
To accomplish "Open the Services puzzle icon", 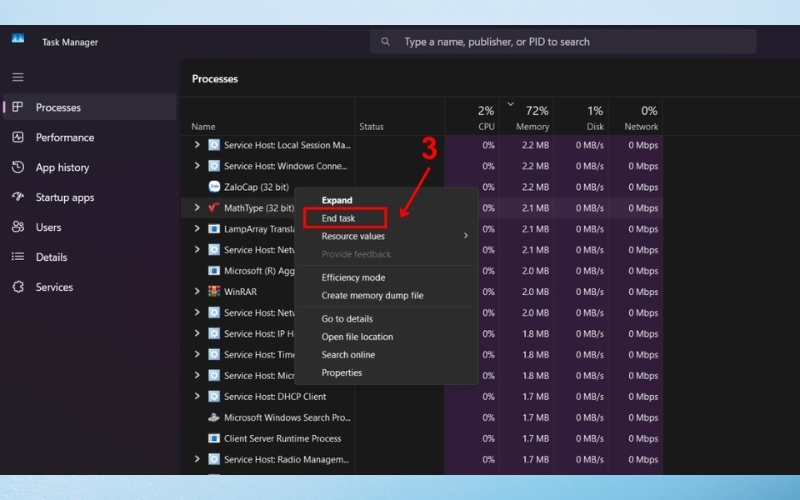I will 17,287.
